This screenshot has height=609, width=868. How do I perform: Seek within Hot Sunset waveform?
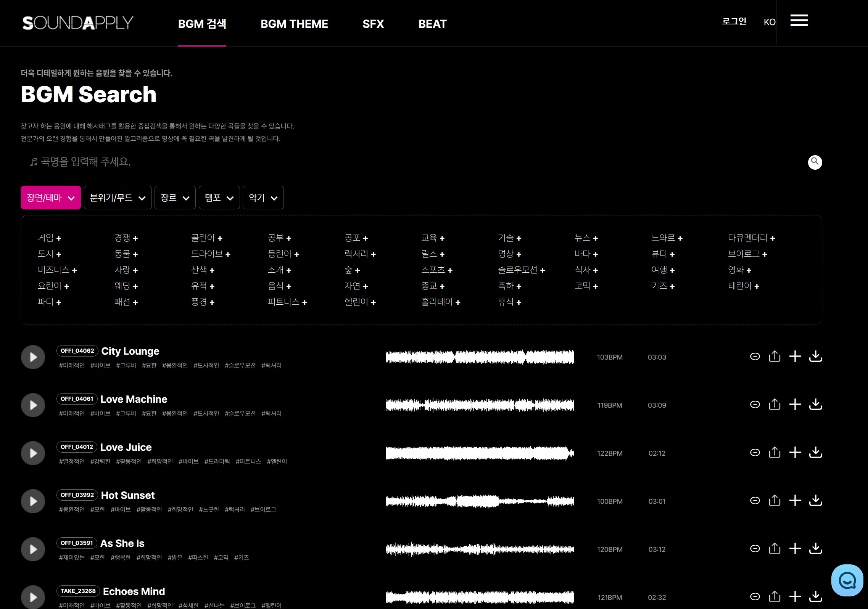[x=479, y=501]
